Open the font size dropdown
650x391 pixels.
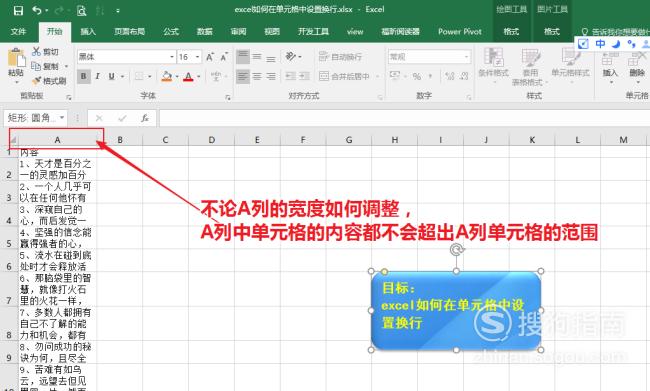(x=197, y=57)
